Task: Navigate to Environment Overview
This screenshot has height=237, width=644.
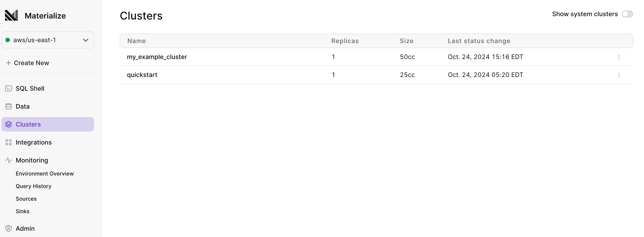Action: 44,173
